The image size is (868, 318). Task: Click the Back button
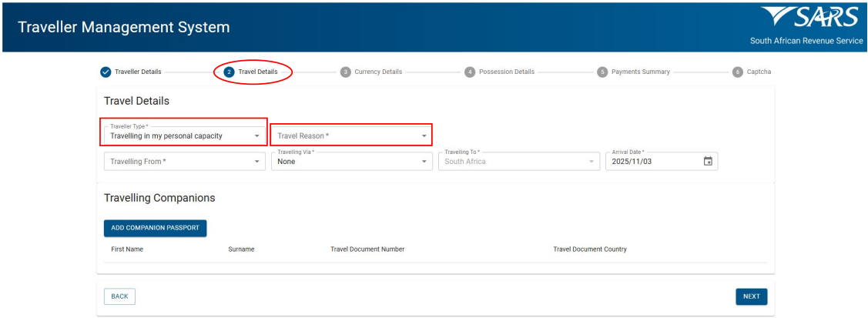[x=119, y=296]
